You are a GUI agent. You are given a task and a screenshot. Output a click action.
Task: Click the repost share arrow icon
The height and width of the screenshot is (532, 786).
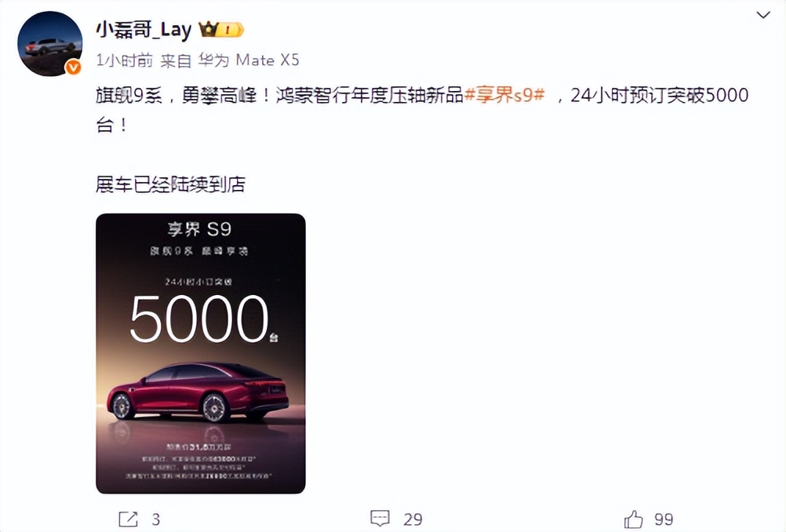point(128,519)
